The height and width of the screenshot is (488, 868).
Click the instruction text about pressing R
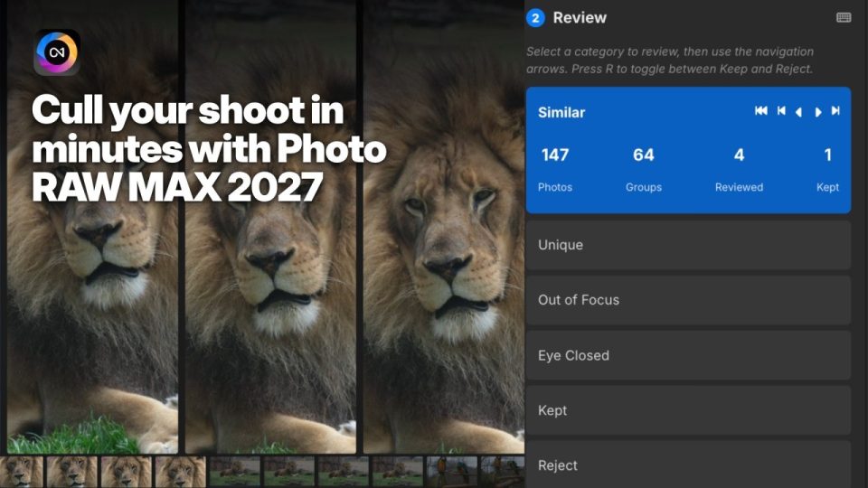669,61
